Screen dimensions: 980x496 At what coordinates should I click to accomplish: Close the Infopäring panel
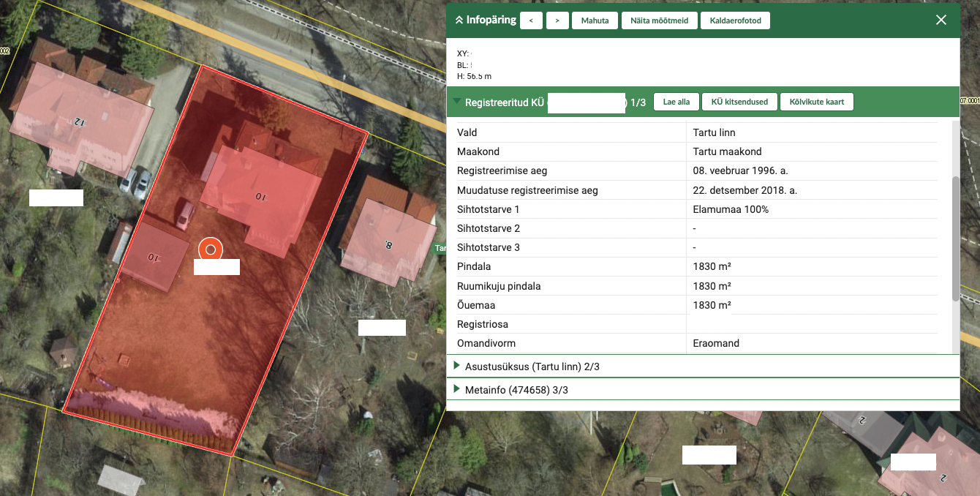click(941, 20)
